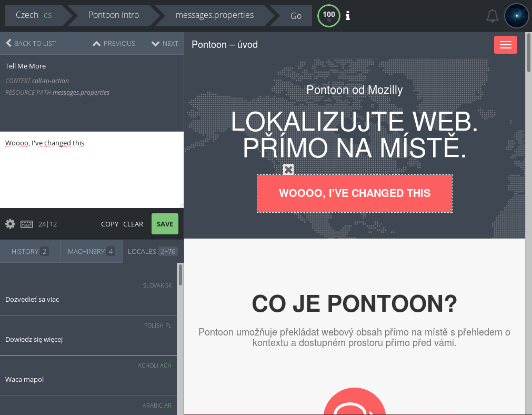The height and width of the screenshot is (415, 532).
Task: Click the ARABIC AR locale label
Action: 157,406
